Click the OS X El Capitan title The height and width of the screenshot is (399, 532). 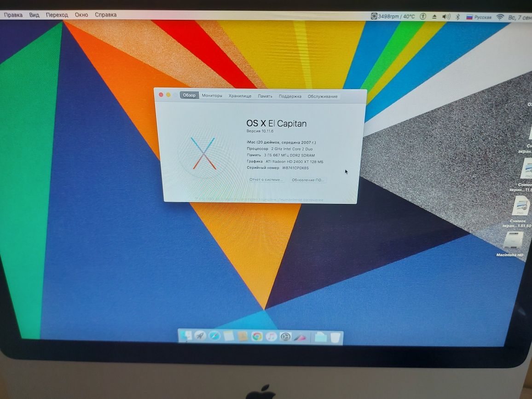276,123
